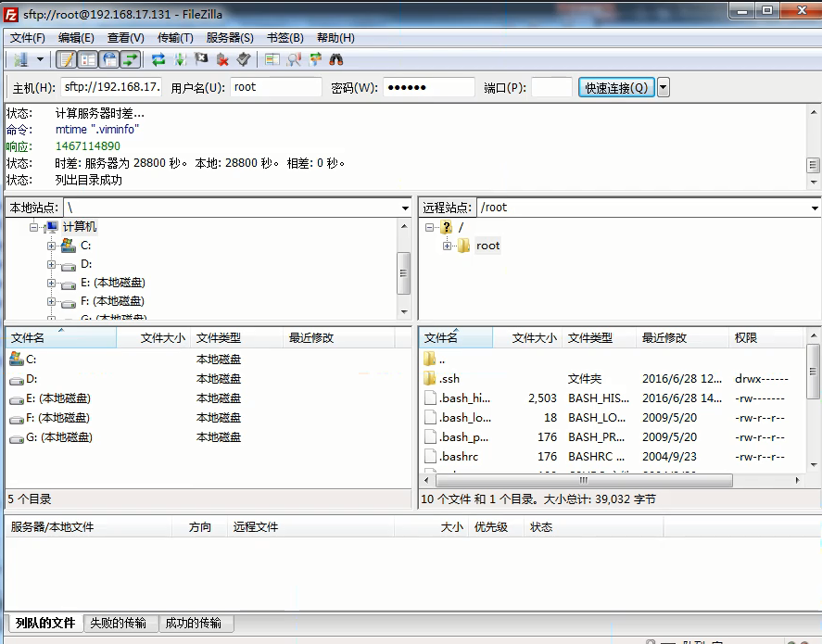Viewport: 822px width, 644px height.
Task: Select the E: (本地磁盘) row in local list
Action: (209, 398)
